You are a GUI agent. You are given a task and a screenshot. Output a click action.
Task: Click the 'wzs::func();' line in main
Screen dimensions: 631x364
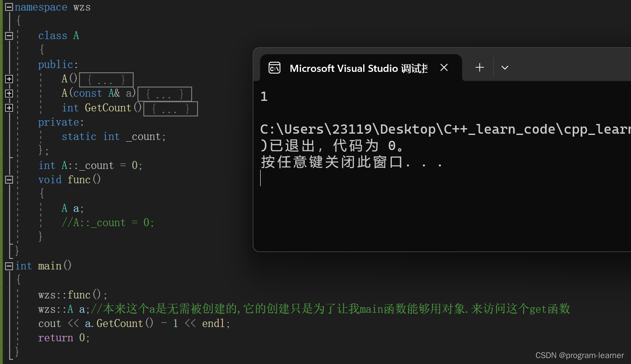click(73, 295)
